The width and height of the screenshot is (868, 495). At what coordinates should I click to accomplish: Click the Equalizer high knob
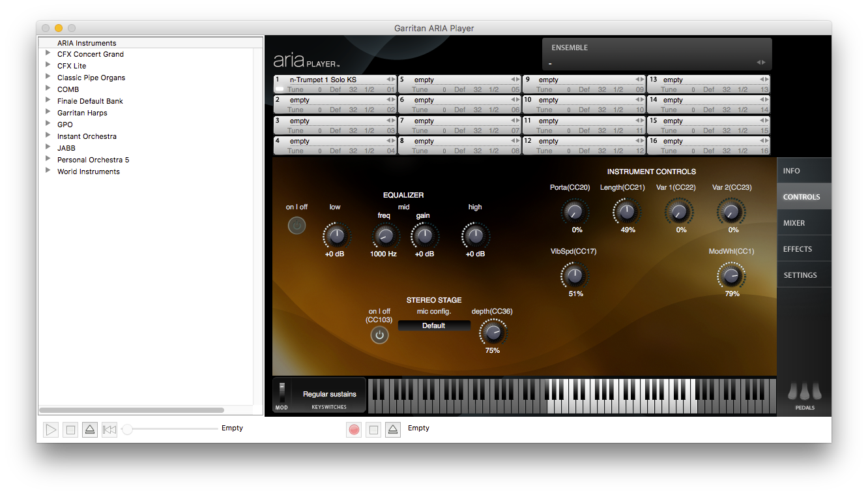476,236
